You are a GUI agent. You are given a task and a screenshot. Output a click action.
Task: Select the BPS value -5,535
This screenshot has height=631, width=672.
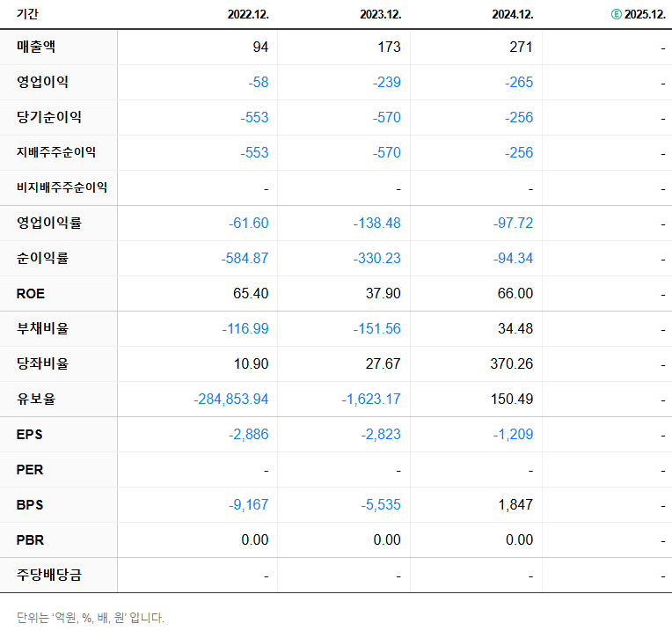[381, 504]
